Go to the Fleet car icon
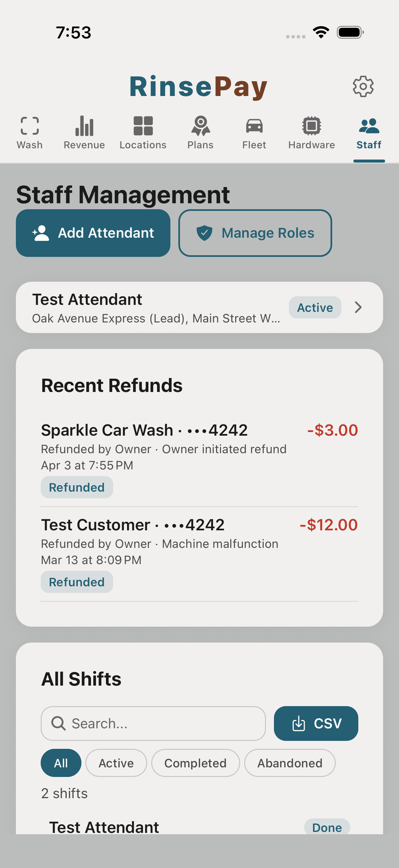Screen dimensions: 399x868 click(254, 126)
